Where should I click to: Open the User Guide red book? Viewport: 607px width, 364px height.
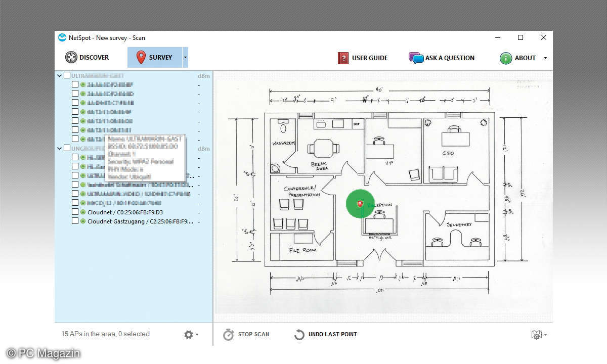click(x=343, y=58)
